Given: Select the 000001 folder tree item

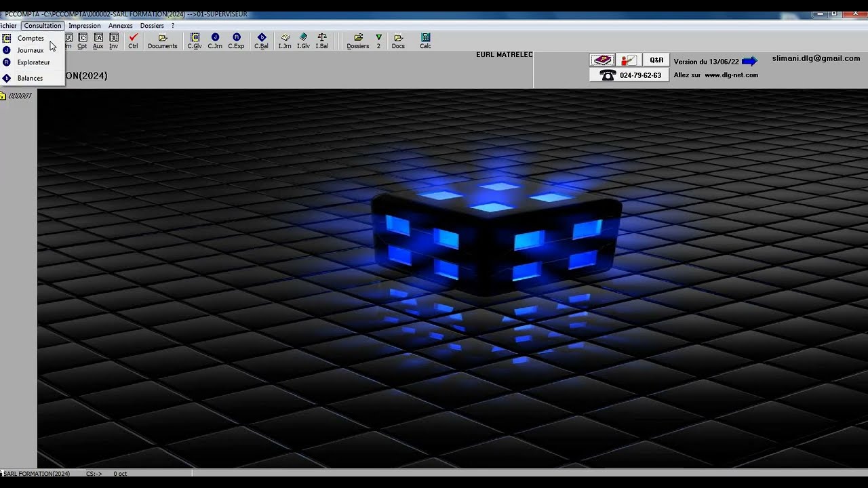Looking at the screenshot, I should tap(16, 96).
